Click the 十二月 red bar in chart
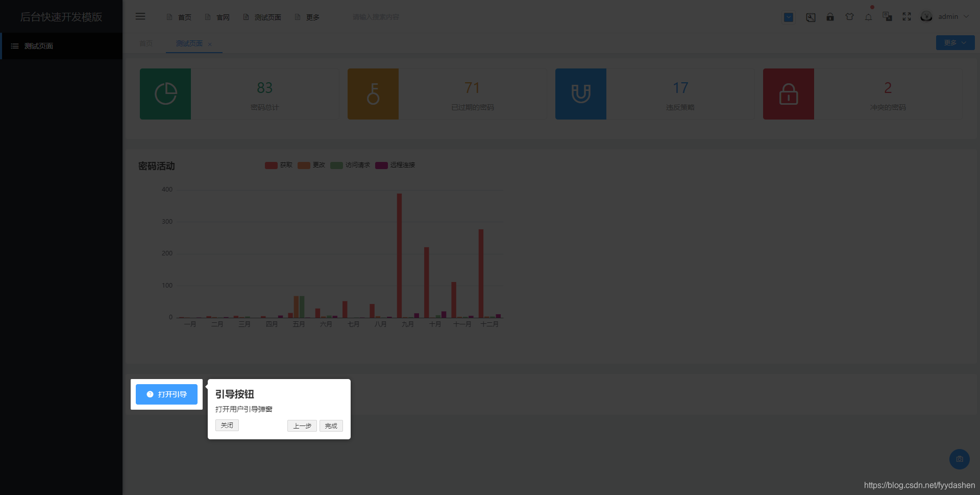This screenshot has width=980, height=495. pyautogui.click(x=481, y=273)
